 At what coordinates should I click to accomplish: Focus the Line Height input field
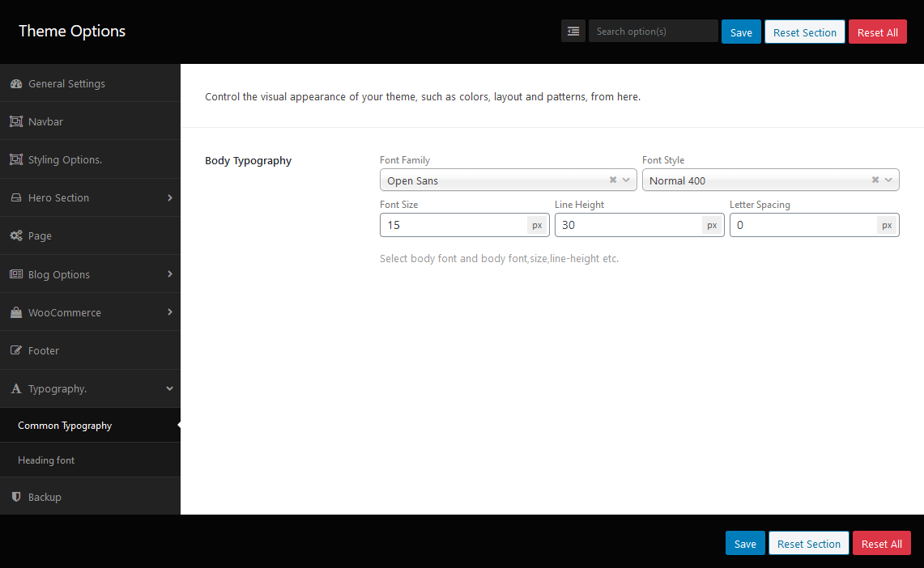click(627, 225)
